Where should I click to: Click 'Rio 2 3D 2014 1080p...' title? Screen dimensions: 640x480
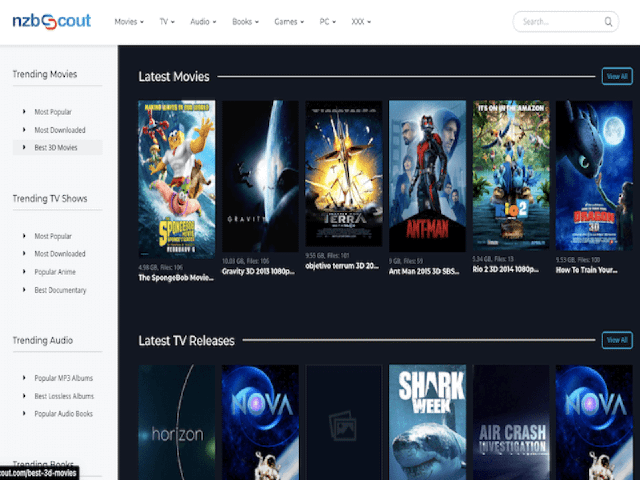(506, 269)
